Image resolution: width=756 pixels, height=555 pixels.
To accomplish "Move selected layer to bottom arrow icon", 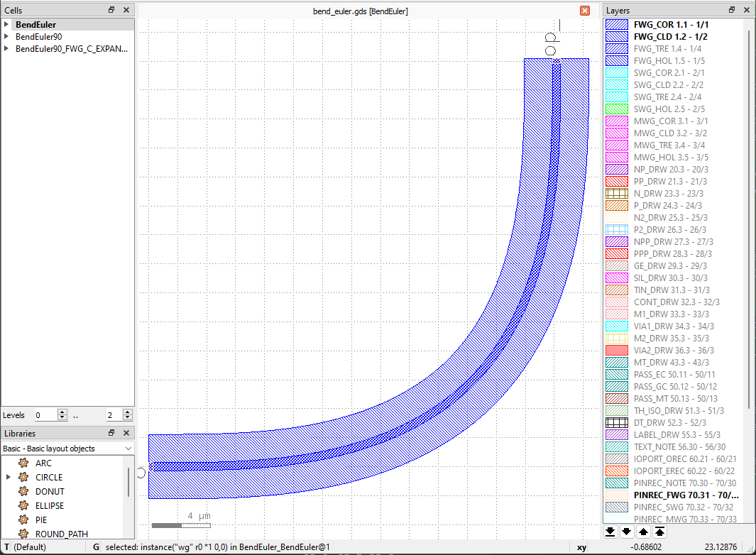I will click(610, 532).
